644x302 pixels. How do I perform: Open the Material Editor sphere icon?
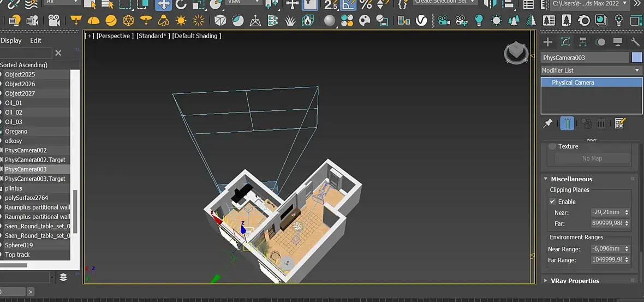tap(330, 21)
